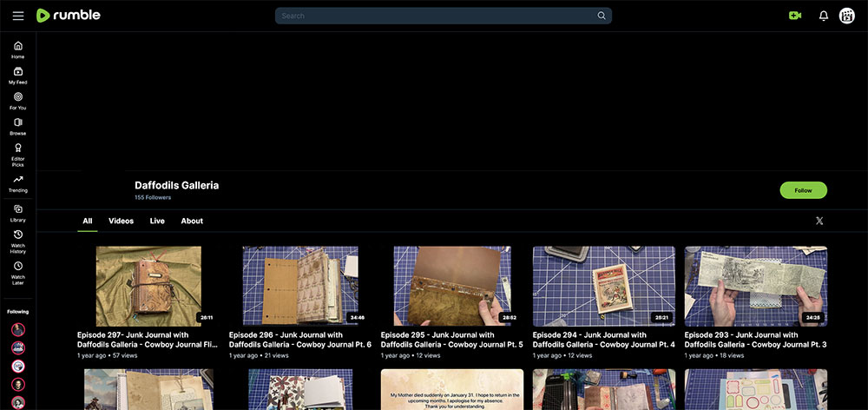The height and width of the screenshot is (410, 868).
Task: Select the All tab
Action: (88, 221)
